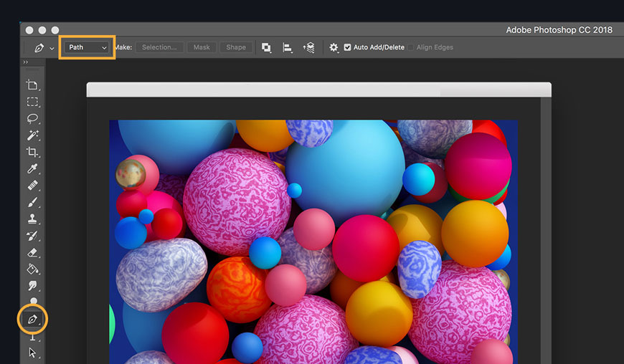The height and width of the screenshot is (364, 624).
Task: Select the Crop tool
Action: [32, 152]
